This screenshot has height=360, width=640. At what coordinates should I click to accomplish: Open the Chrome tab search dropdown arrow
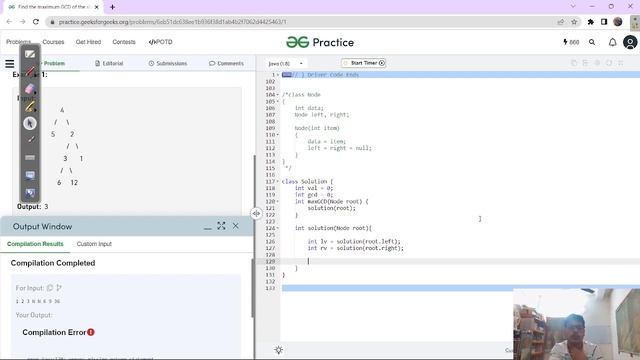[573, 7]
